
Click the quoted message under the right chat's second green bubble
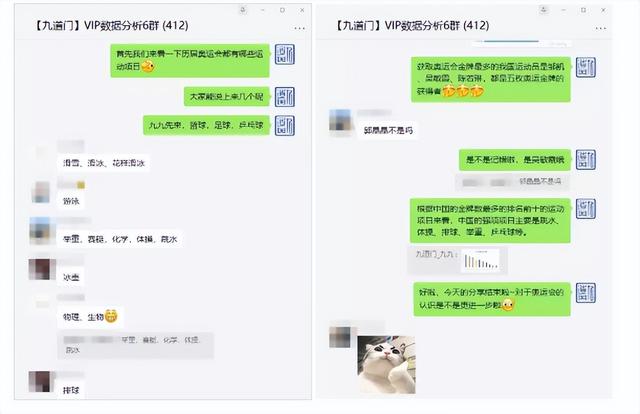513,182
